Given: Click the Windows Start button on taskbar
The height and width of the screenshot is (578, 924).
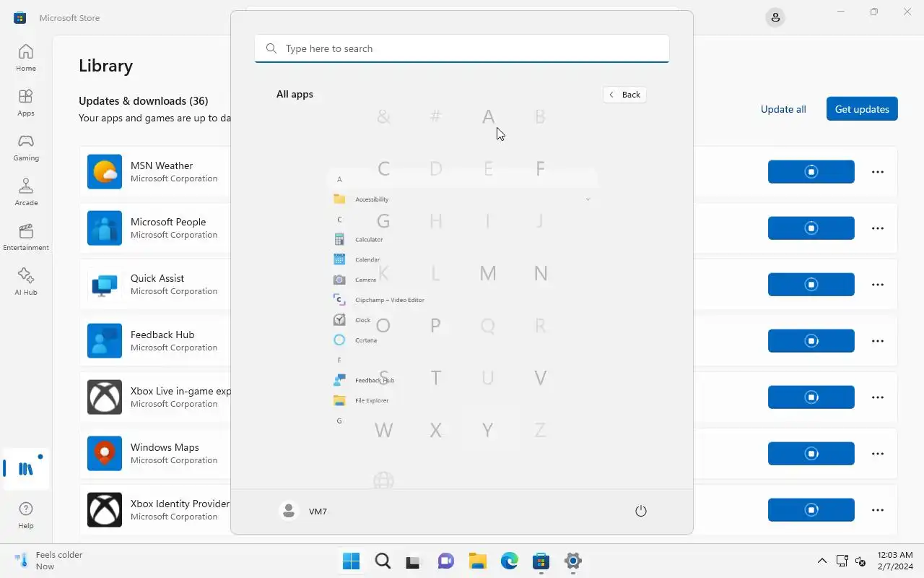Looking at the screenshot, I should point(351,561).
